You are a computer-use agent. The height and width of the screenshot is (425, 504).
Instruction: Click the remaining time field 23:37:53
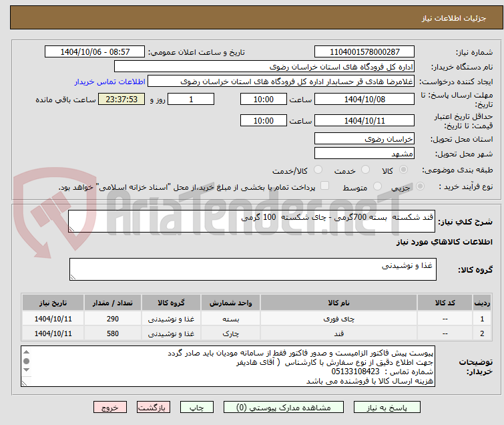pos(121,99)
